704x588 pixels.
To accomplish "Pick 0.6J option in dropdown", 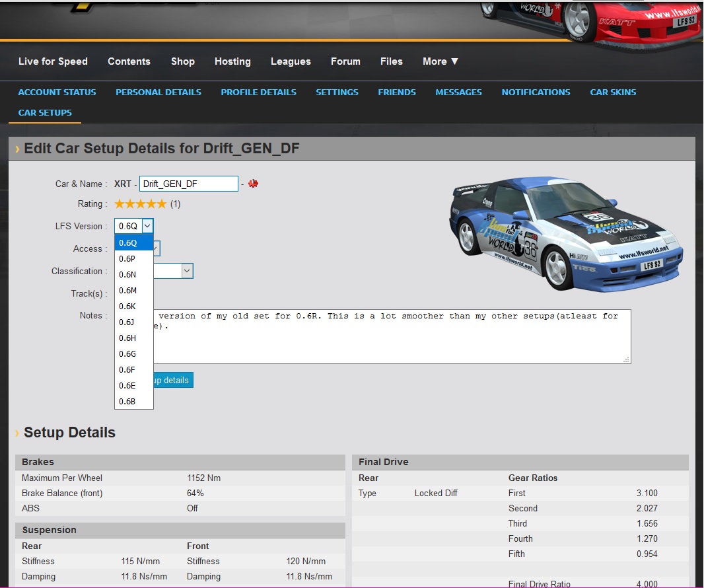I will (x=134, y=322).
